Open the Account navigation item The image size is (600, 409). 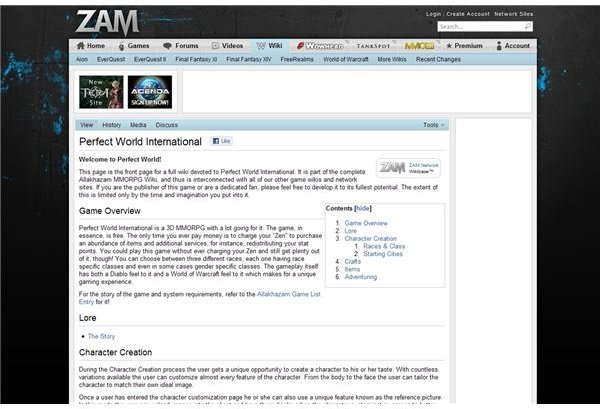[x=513, y=46]
